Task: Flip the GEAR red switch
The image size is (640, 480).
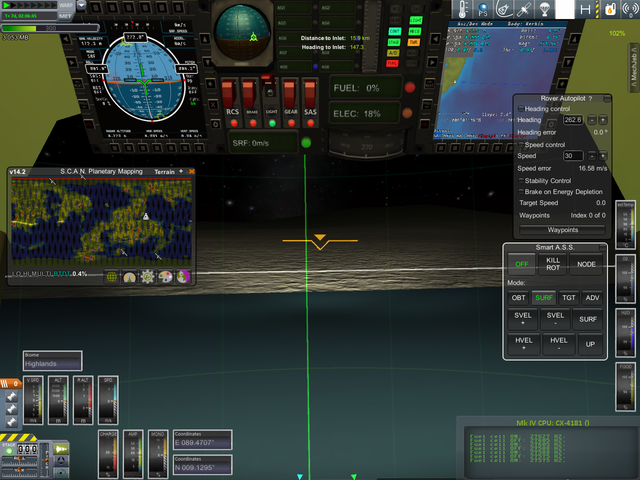Action: coord(290,96)
